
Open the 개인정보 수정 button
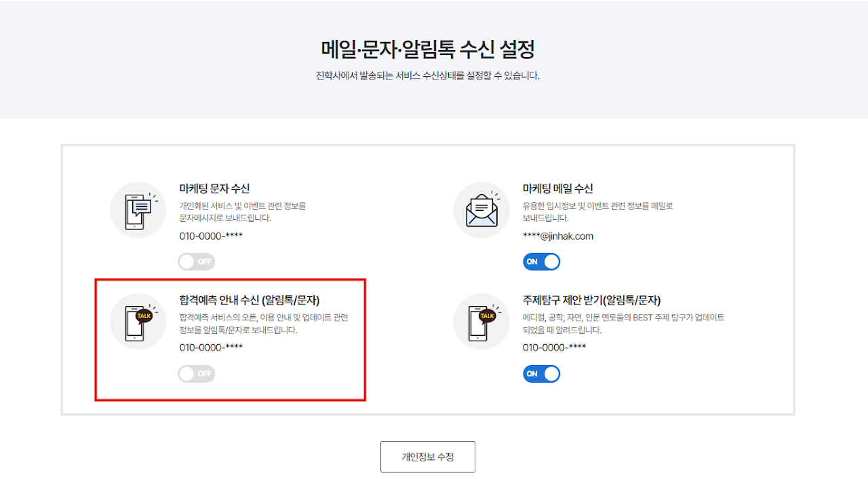(428, 457)
